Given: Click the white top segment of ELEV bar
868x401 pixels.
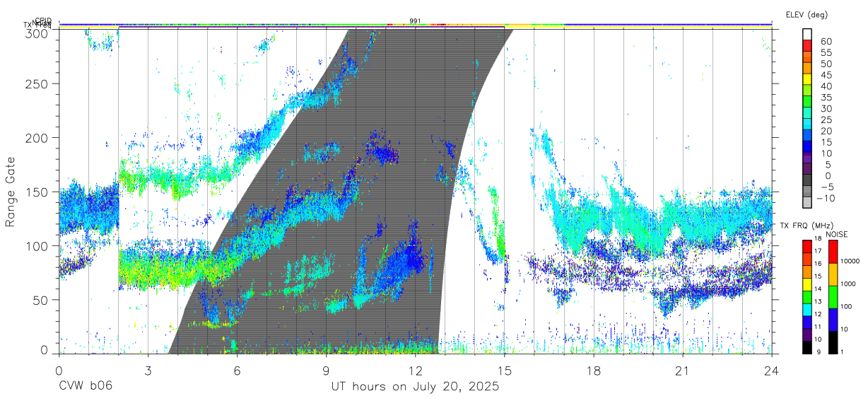Looking at the screenshot, I should pos(807,34).
